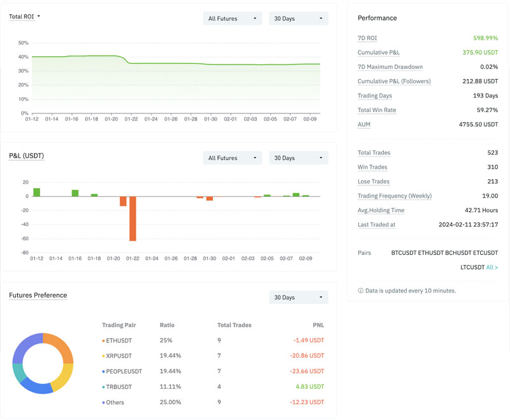
Task: Click the 4.83 USDT PNL value
Action: (x=310, y=386)
